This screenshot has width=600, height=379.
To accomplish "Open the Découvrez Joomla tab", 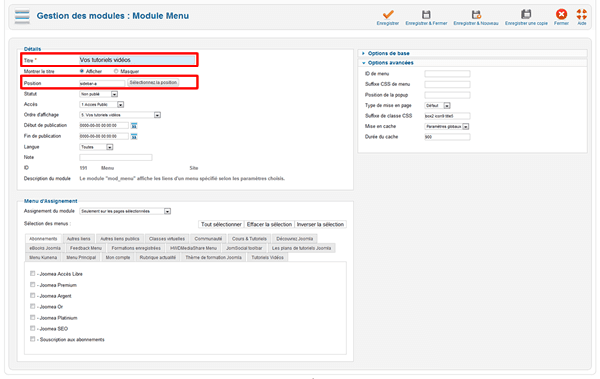I will [295, 239].
